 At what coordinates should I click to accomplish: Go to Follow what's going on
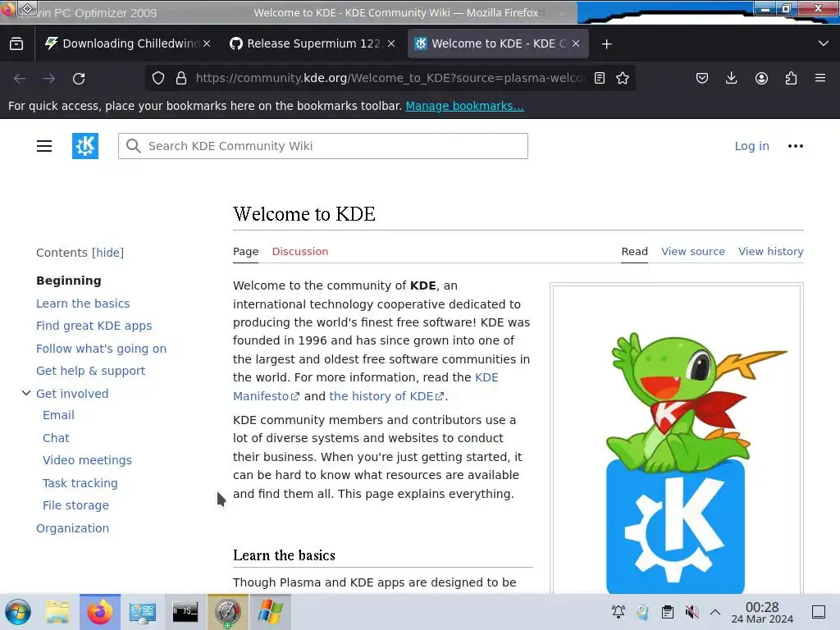click(101, 349)
